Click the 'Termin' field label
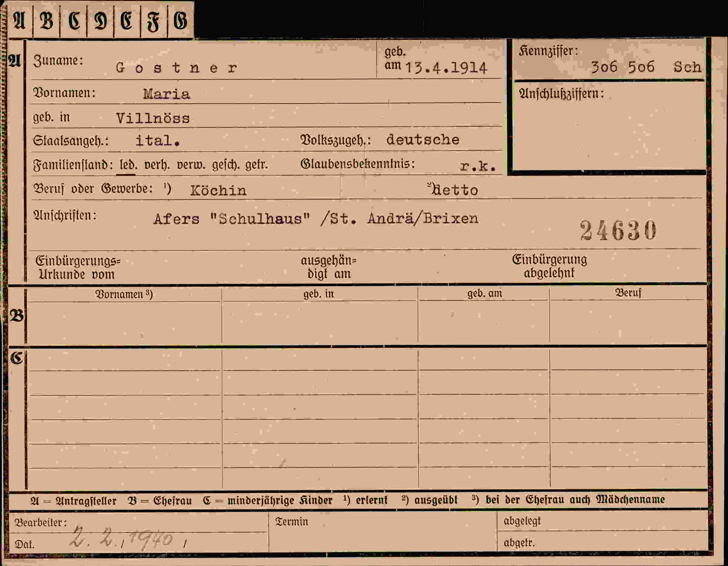The height and width of the screenshot is (566, 728). pyautogui.click(x=292, y=522)
